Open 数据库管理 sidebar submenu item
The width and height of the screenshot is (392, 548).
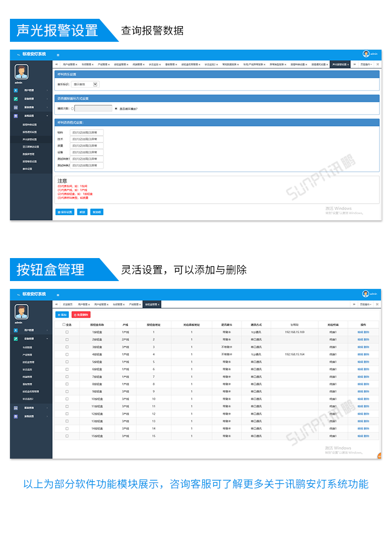pyautogui.click(x=28, y=154)
